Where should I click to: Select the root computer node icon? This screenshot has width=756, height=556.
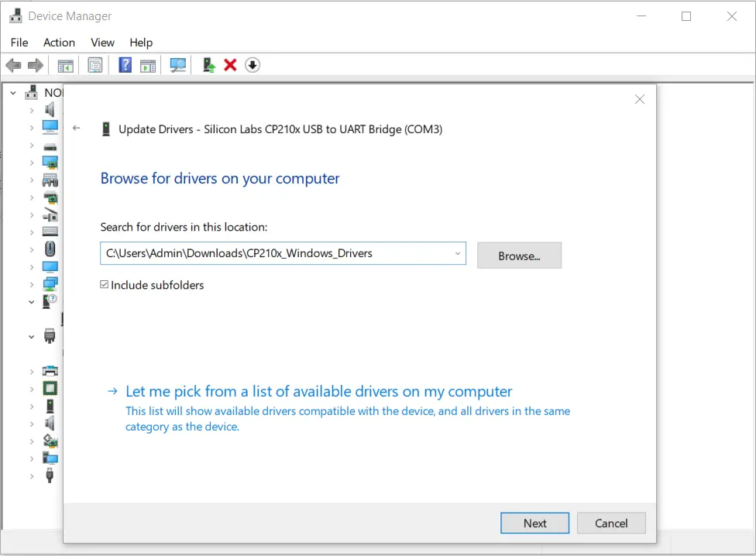point(31,92)
